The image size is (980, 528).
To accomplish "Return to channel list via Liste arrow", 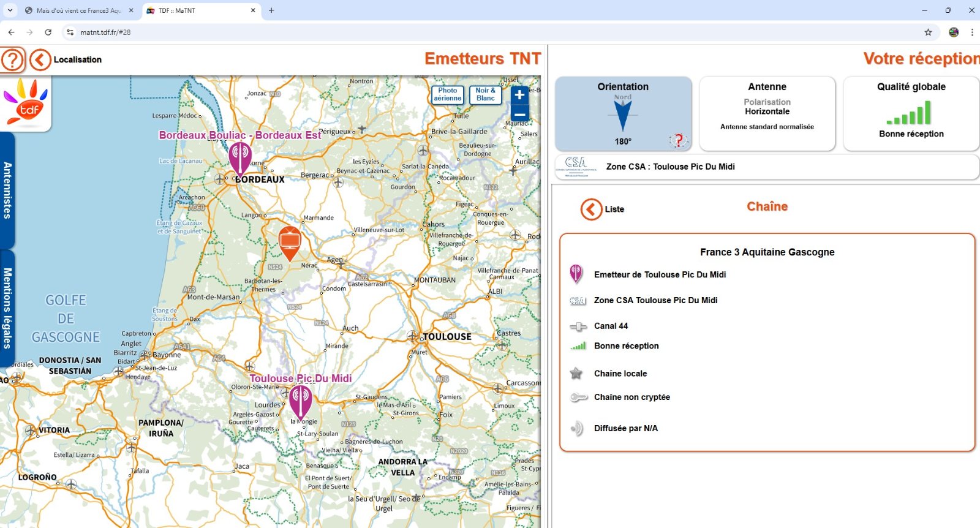I will point(591,209).
